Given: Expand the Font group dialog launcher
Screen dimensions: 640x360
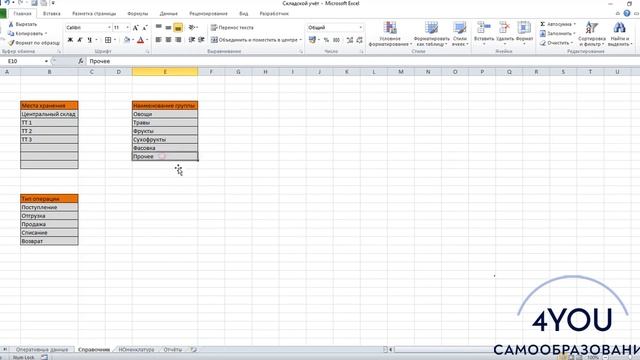Looking at the screenshot, I should [x=147, y=52].
